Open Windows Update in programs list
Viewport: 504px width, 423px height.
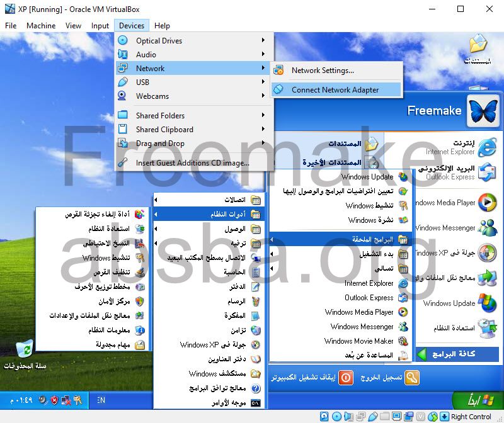[340, 176]
